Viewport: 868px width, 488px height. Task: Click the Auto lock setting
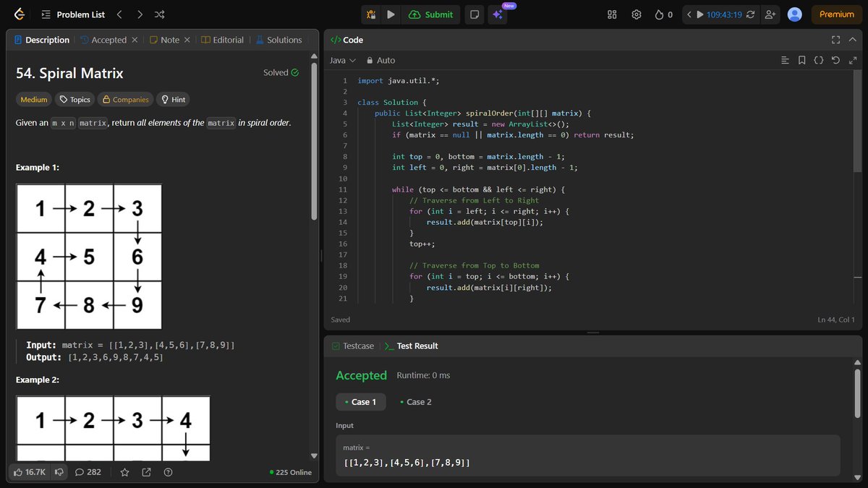381,61
